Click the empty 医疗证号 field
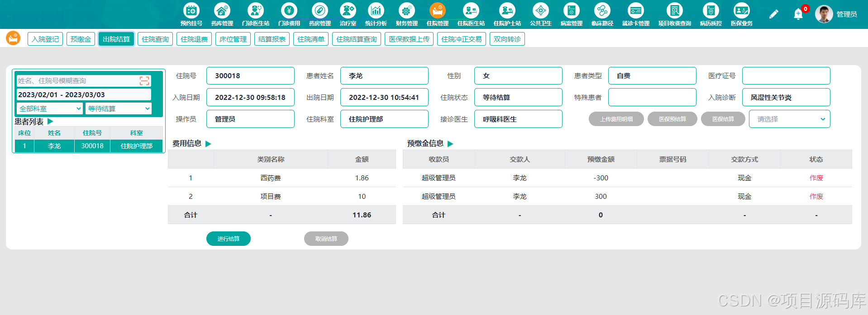 [x=786, y=75]
